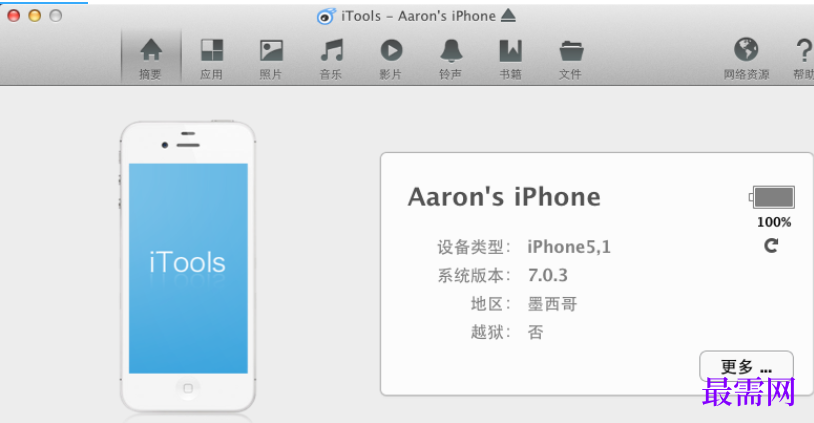Screen dimensions: 814x423
Task: Click the 越狱 label
Action: click(491, 332)
